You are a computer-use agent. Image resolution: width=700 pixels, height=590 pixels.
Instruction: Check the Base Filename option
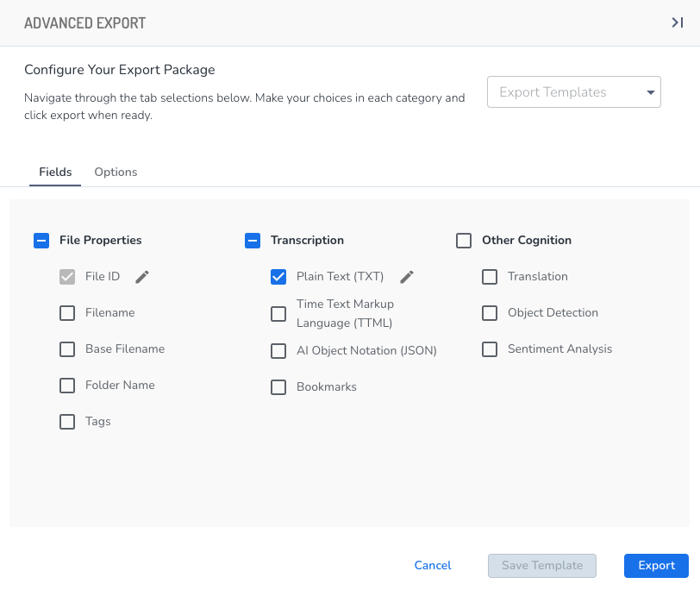67,348
